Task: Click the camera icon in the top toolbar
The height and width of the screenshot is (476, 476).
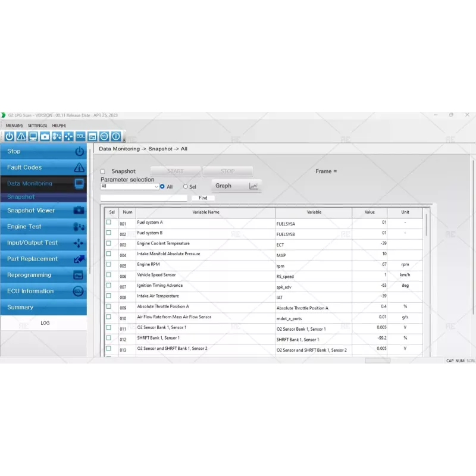Action: tap(45, 136)
